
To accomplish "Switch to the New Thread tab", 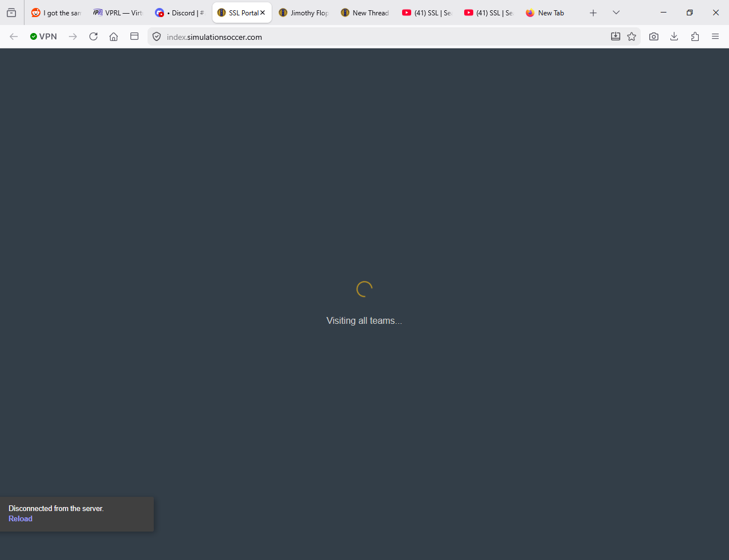I will 365,13.
